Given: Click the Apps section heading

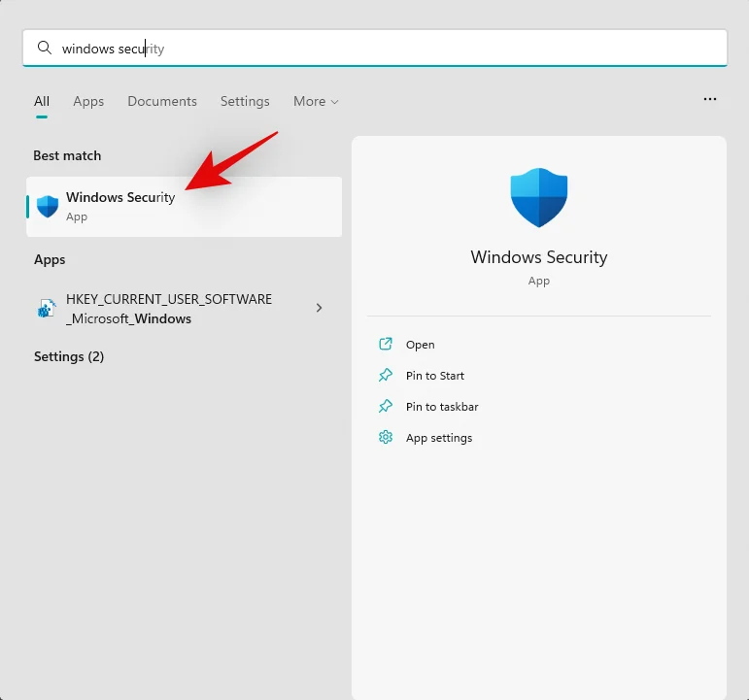Looking at the screenshot, I should 50,260.
